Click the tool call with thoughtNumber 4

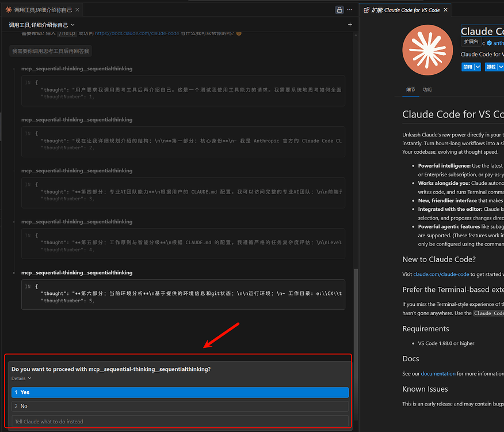[x=183, y=244]
